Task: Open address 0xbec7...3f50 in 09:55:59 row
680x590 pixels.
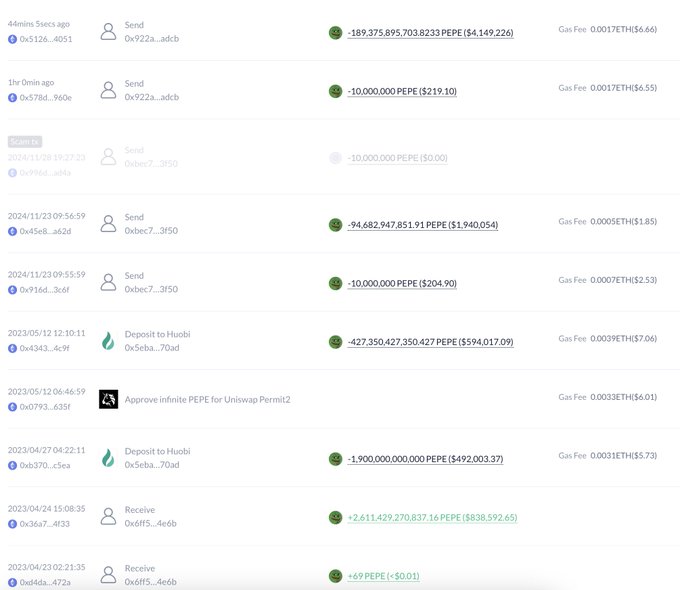Action: (151, 289)
